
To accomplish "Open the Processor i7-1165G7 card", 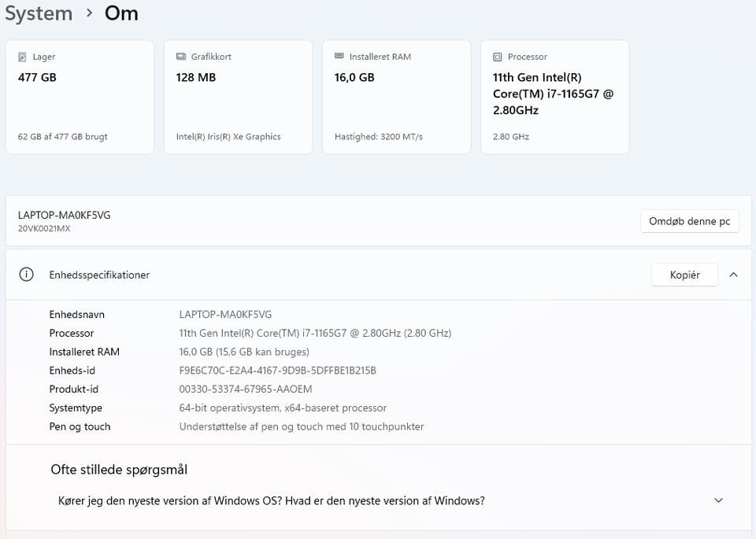I will tap(554, 98).
